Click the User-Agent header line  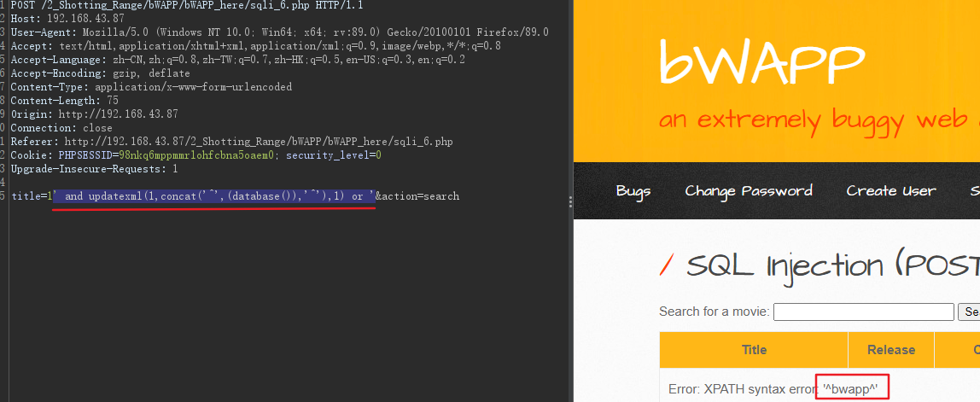(279, 32)
